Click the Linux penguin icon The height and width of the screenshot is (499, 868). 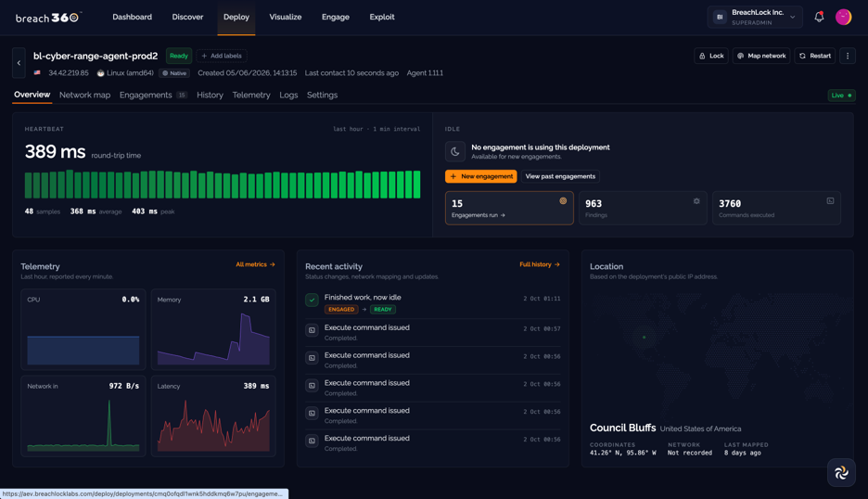click(101, 73)
